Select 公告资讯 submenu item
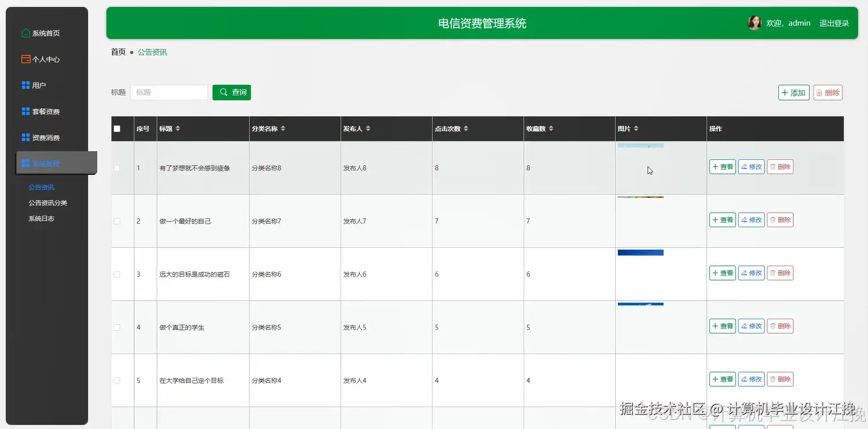 coord(41,187)
